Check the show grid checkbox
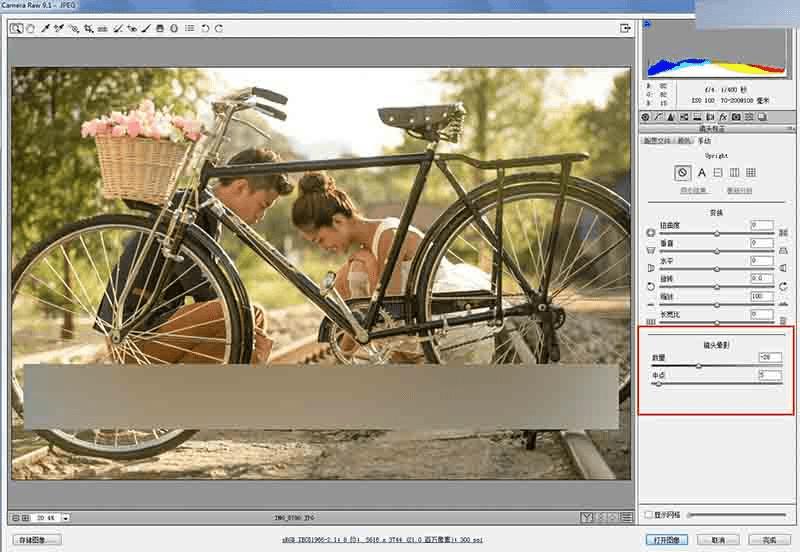Image resolution: width=800 pixels, height=552 pixels. point(648,515)
